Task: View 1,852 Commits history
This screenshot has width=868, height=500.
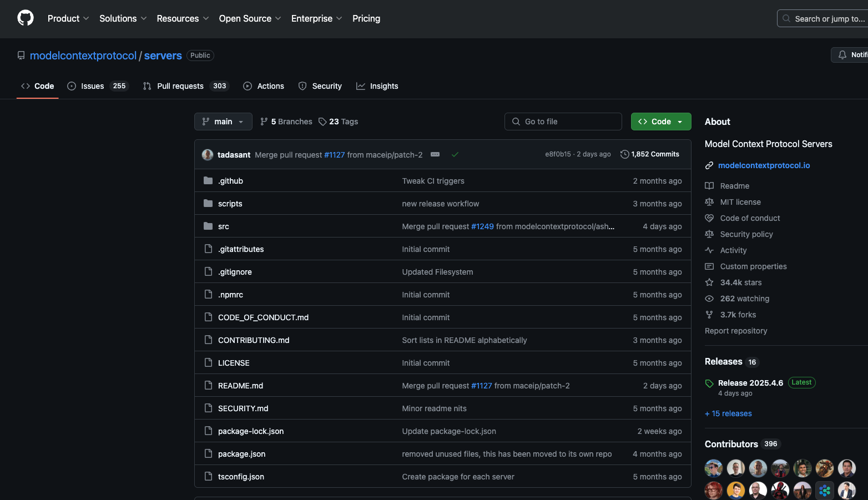Action: [x=650, y=154]
